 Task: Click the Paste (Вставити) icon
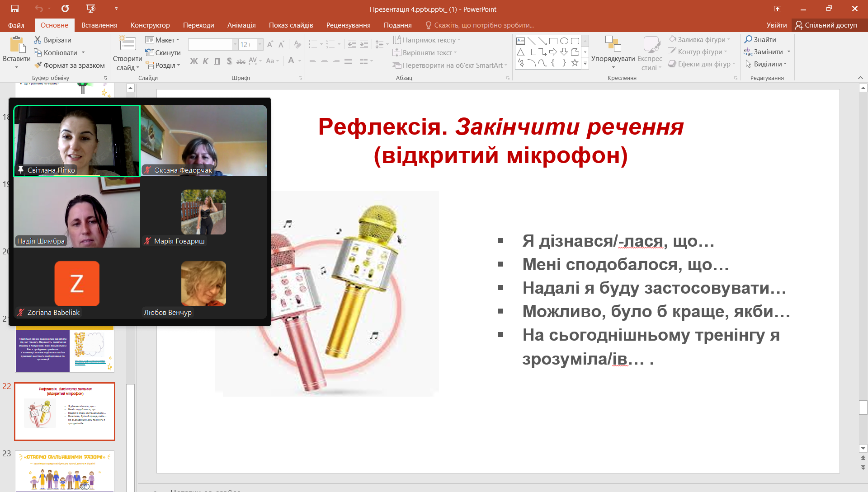(17, 46)
